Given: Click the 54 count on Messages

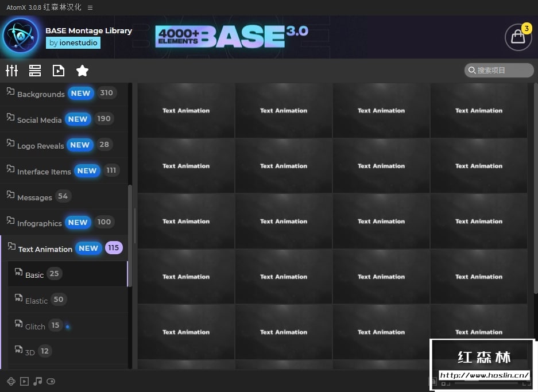Looking at the screenshot, I should [x=63, y=196].
